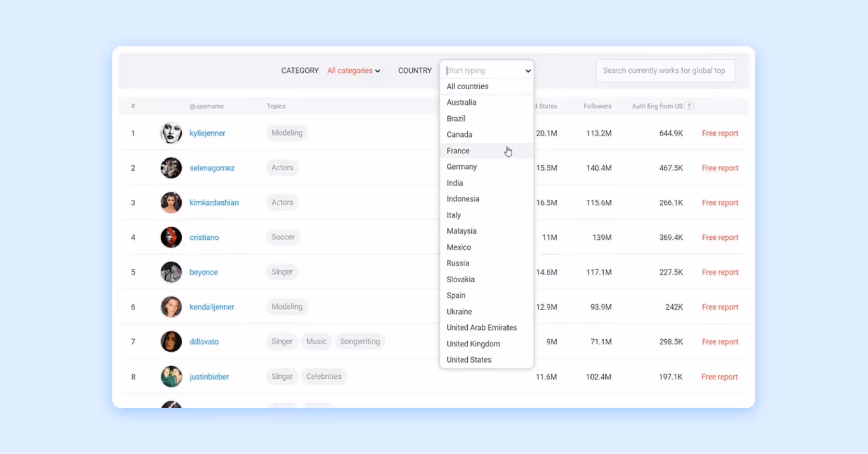This screenshot has height=454, width=868.
Task: Click the Auth Eng help question icon
Action: 689,106
